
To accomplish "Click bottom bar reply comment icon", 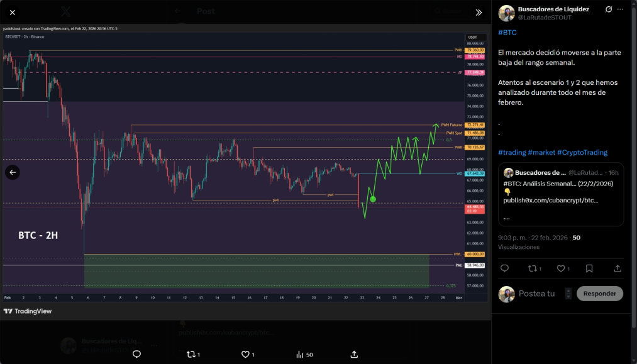I will pyautogui.click(x=137, y=354).
